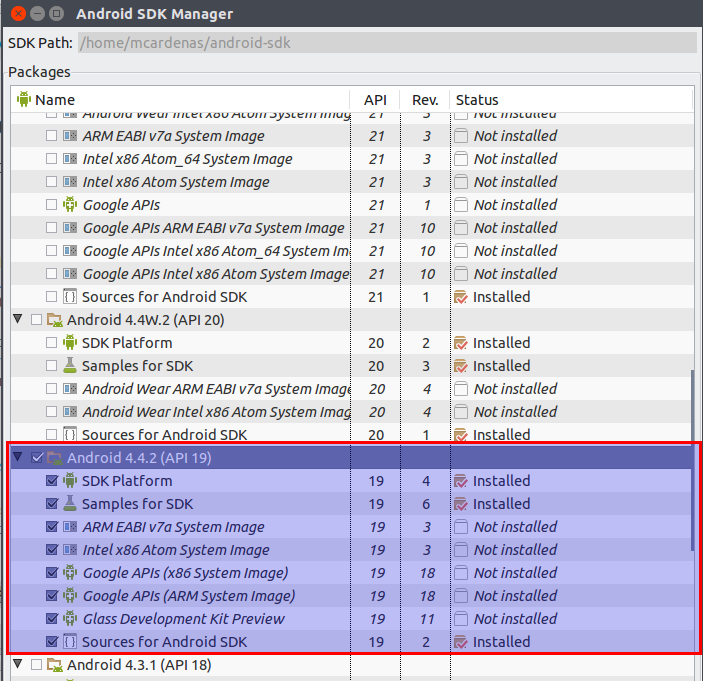Click the Google APIs add-on icon API 21
Screen dimensions: 703x681
pos(70,204)
